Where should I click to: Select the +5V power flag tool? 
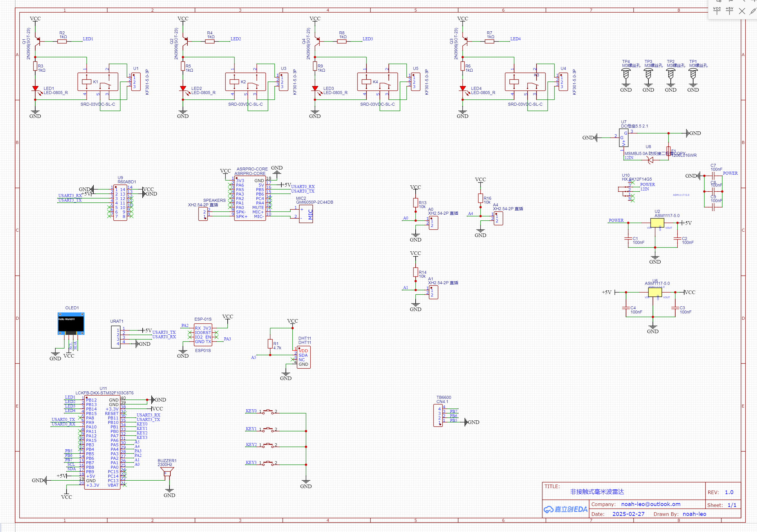[x=729, y=10]
